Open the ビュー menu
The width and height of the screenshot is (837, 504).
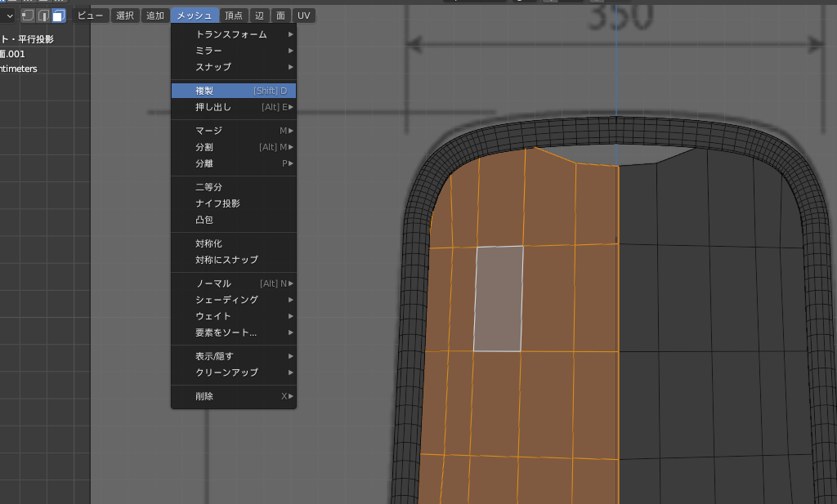90,16
